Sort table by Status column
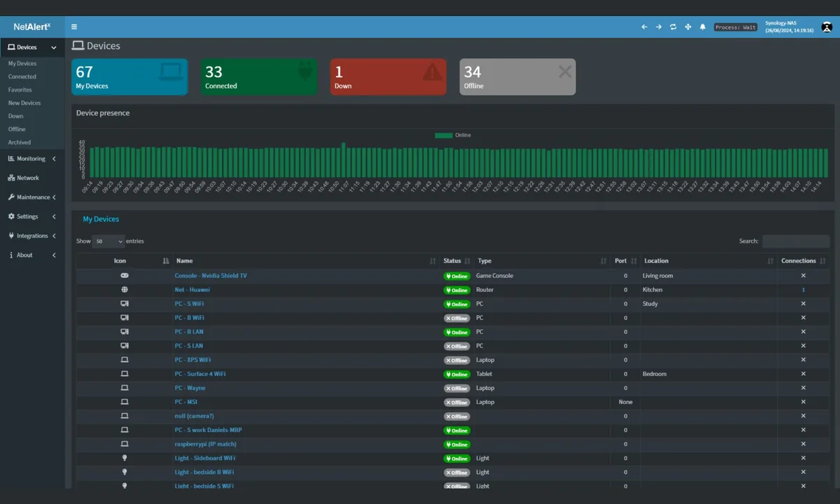The width and height of the screenshot is (840, 504). coord(456,261)
